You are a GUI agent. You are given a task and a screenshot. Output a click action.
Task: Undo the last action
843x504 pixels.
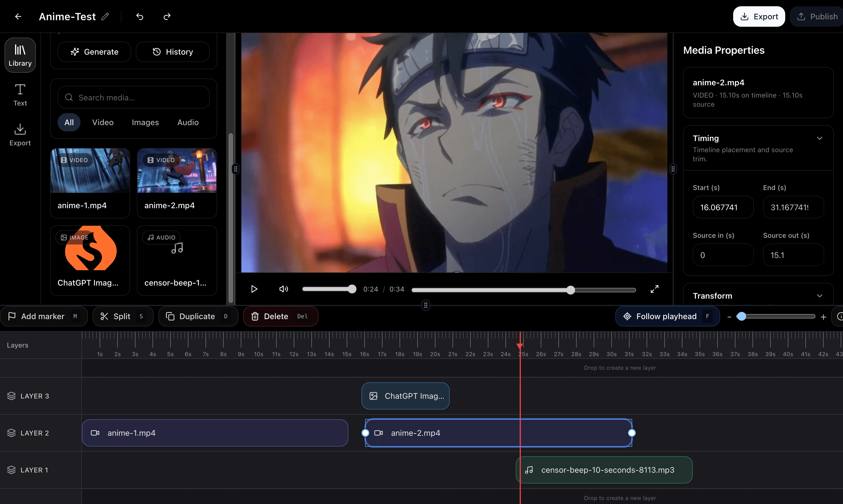click(139, 16)
